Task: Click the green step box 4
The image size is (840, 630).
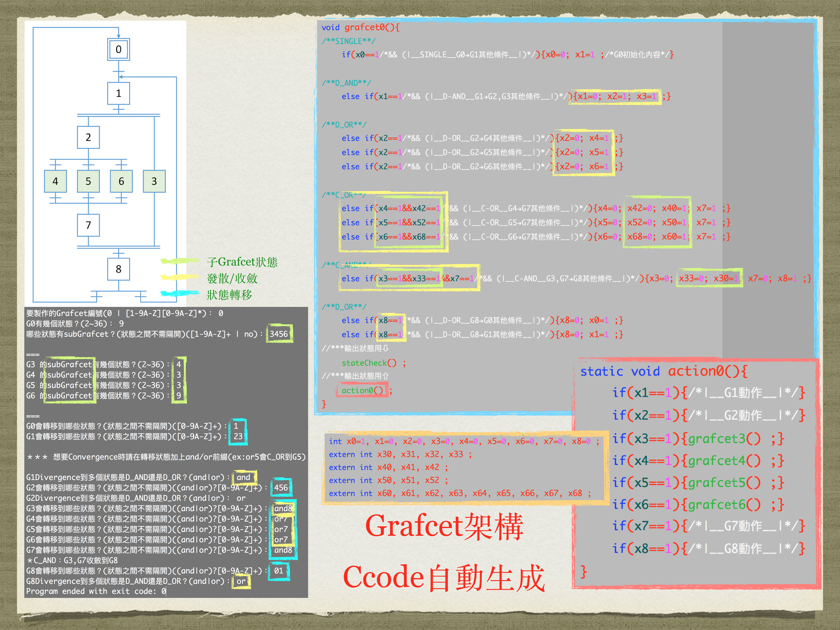Action: [x=55, y=181]
